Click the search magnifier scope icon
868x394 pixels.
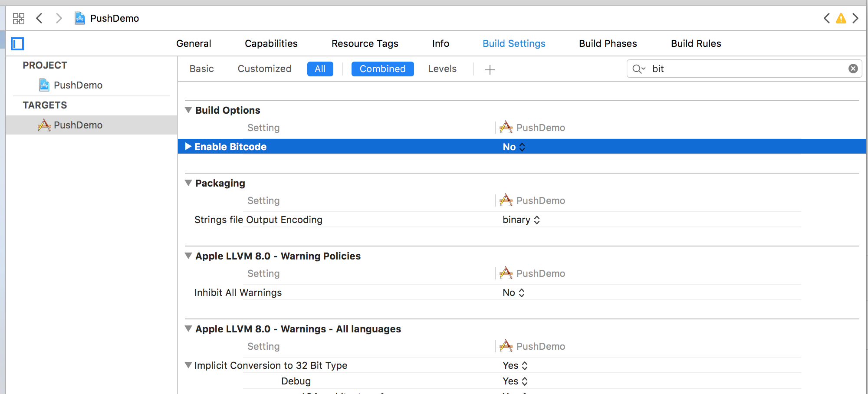[x=638, y=69]
